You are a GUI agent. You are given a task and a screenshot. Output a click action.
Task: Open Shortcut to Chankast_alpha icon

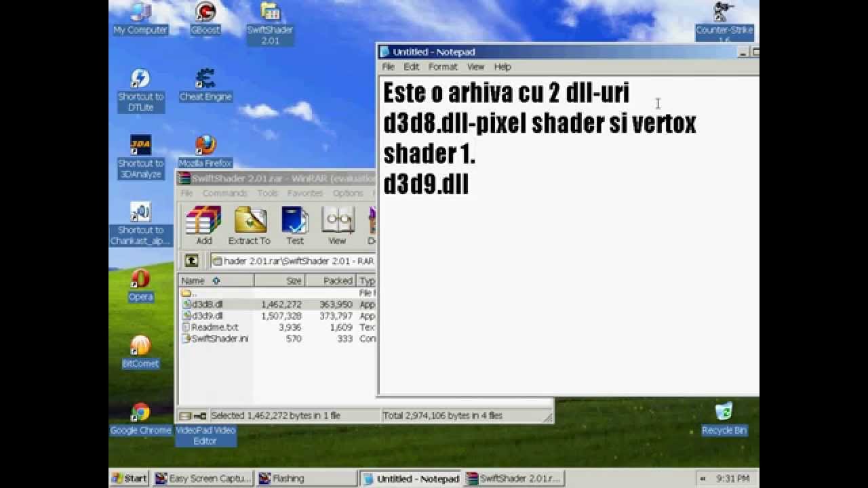[x=140, y=224]
